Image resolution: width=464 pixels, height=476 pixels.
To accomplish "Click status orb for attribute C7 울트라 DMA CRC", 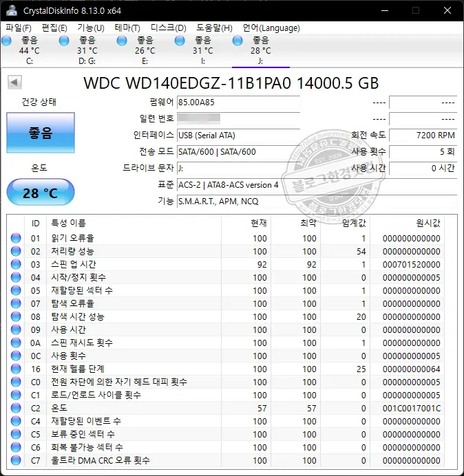I will coord(16,460).
